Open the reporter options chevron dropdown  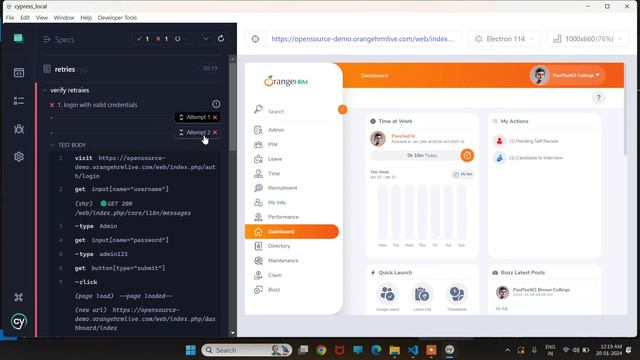pyautogui.click(x=205, y=39)
